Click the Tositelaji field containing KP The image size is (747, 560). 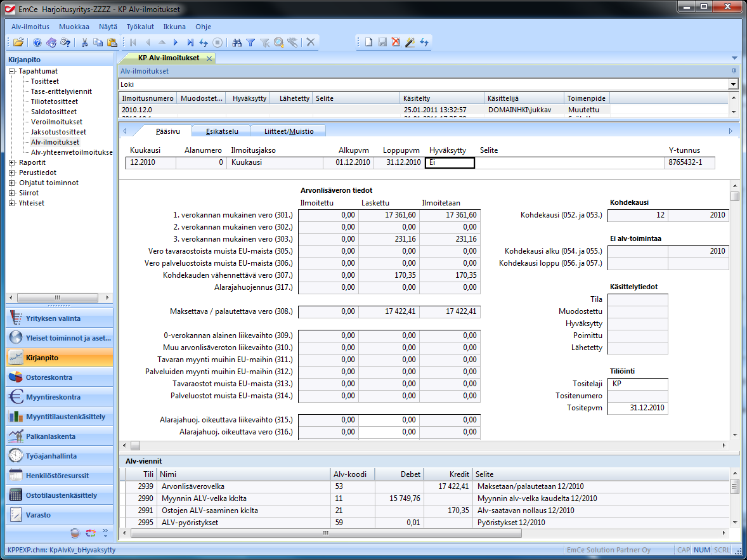pyautogui.click(x=637, y=384)
